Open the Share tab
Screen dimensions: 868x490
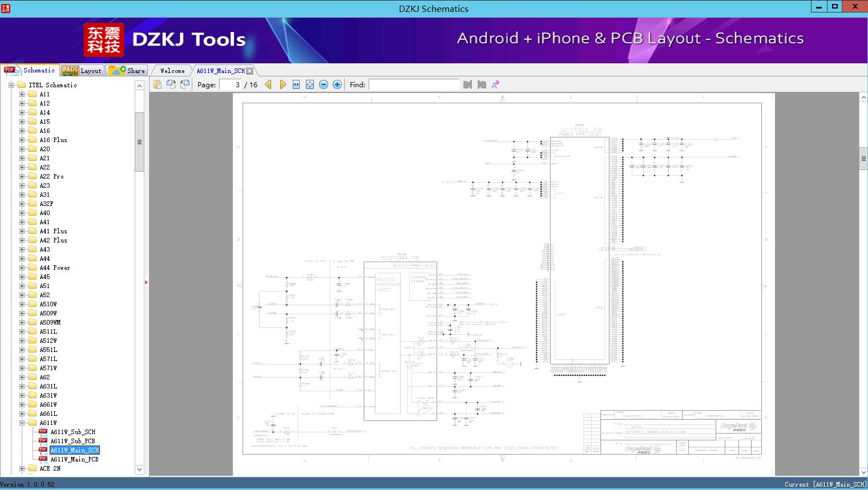[127, 71]
